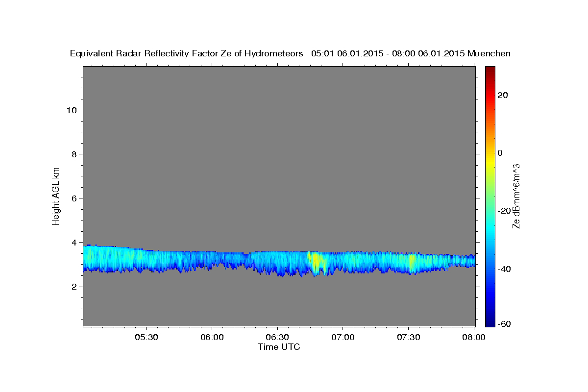Click the 07:30 time tick label
This screenshot has height=392, width=588.
[x=408, y=338]
